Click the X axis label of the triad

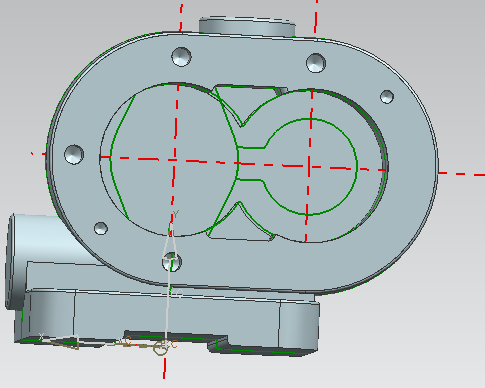pyautogui.click(x=41, y=336)
